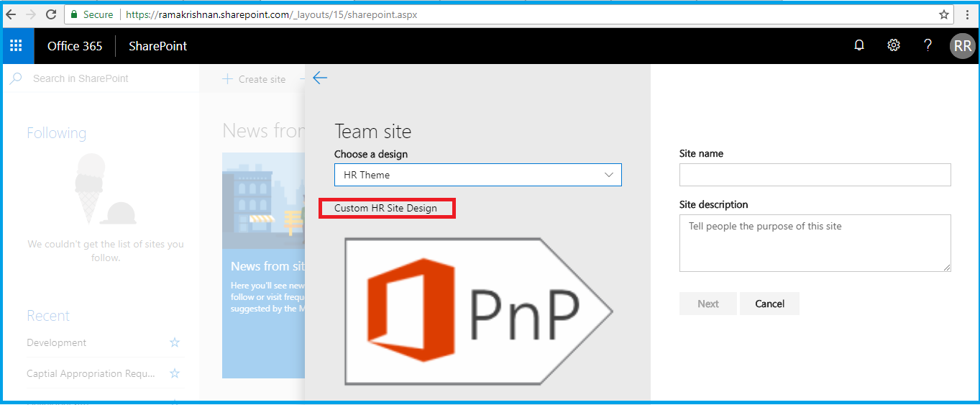Click the Choose a design label
Screen dimensions: 980x405
pos(371,154)
